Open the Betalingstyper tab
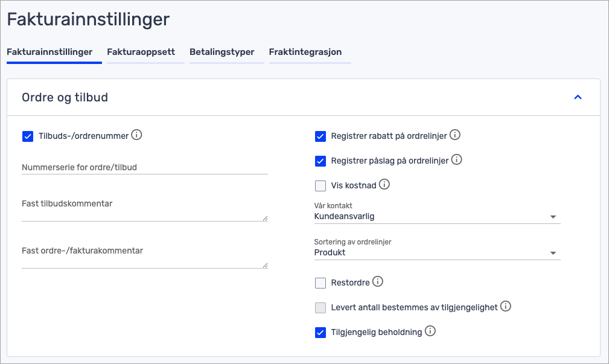 coord(222,52)
